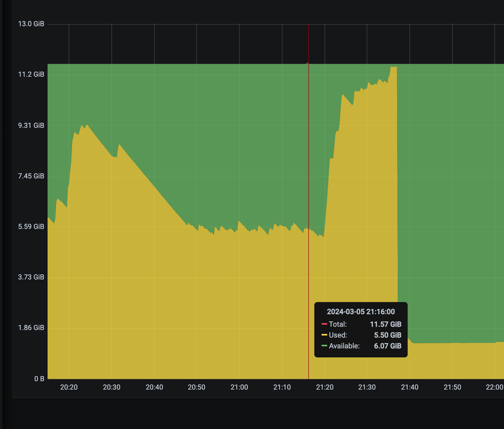Click the yellow Used color marker in tooltip
The image size is (504, 429).
pyautogui.click(x=324, y=335)
